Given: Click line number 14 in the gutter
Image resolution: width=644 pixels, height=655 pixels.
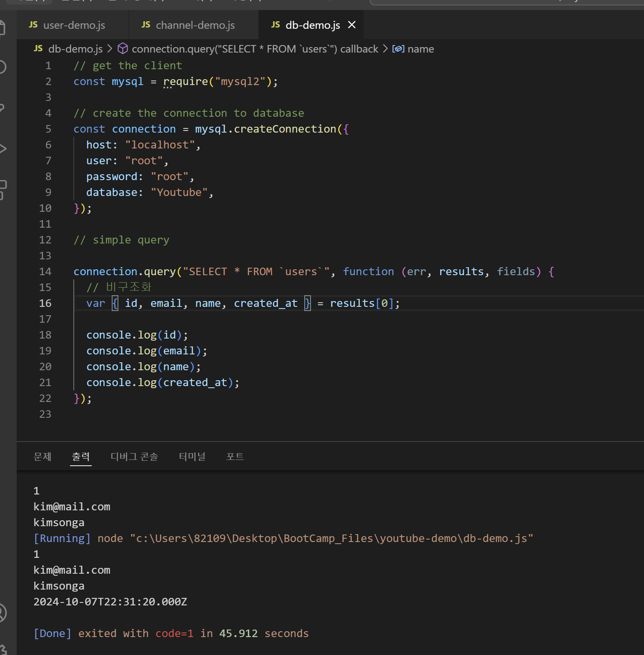Looking at the screenshot, I should point(45,271).
